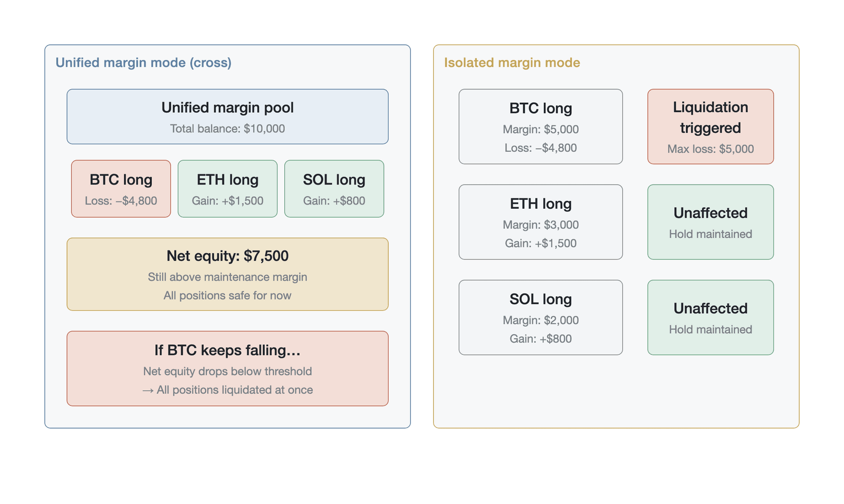Screen dimensions: 844x504
Task: Select the Unified margin mode (cross) heading
Action: 143,63
